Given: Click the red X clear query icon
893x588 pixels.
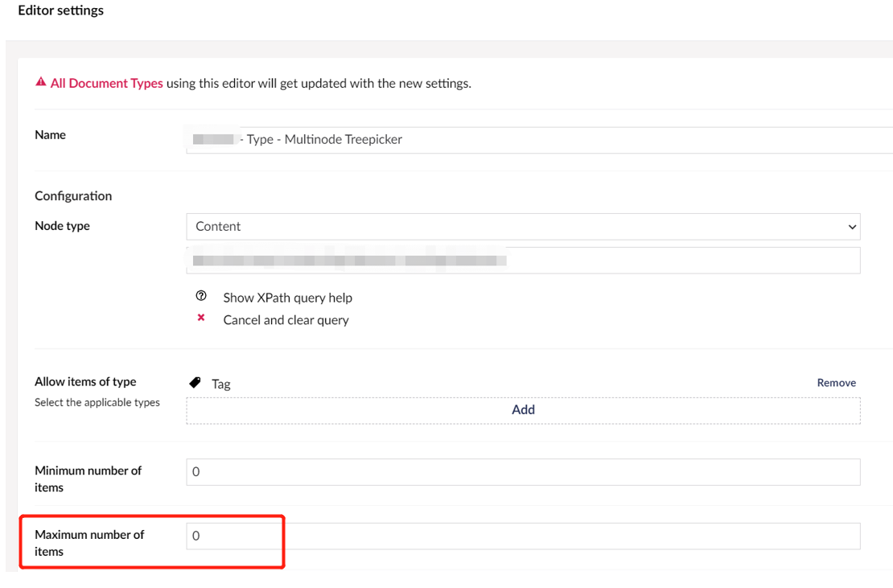Looking at the screenshot, I should 201,318.
